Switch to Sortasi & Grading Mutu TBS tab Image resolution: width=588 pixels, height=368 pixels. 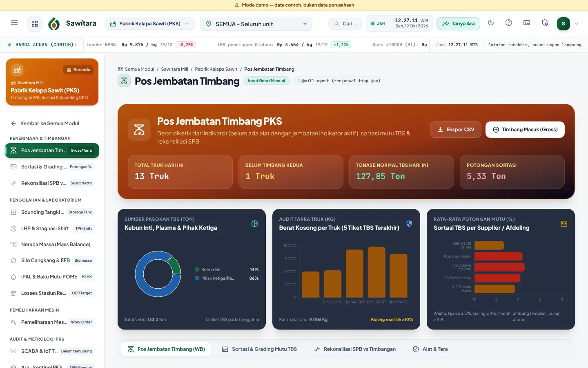click(259, 349)
